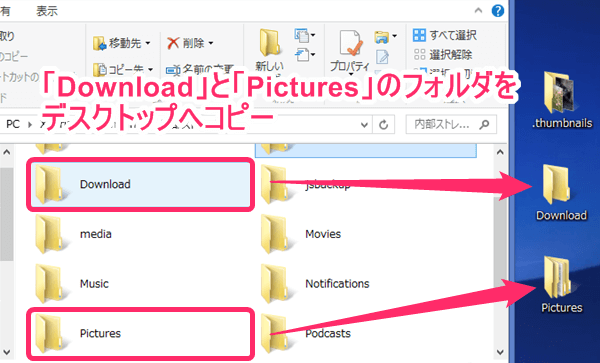Select the Notifications folder
This screenshot has width=600, height=363.
click(x=366, y=284)
